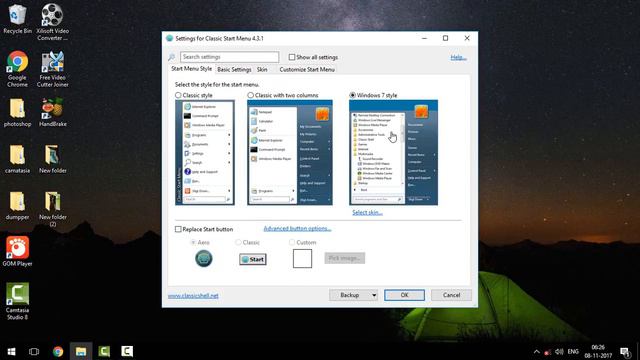Click Chrome icon in the taskbar
This screenshot has width=640, height=360.
click(58, 351)
